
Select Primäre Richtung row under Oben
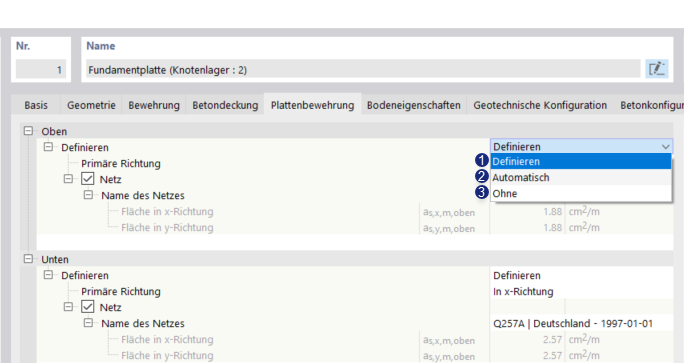121,164
